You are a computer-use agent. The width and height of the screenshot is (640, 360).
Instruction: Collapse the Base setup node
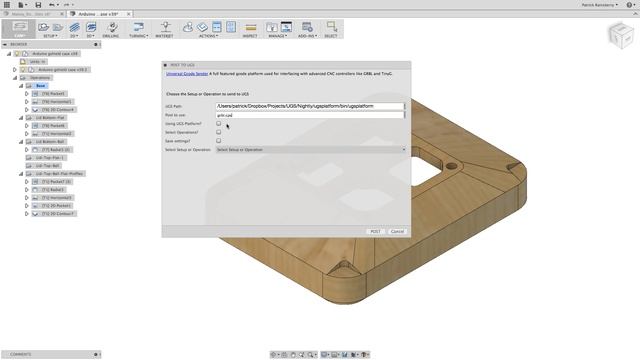click(21, 86)
